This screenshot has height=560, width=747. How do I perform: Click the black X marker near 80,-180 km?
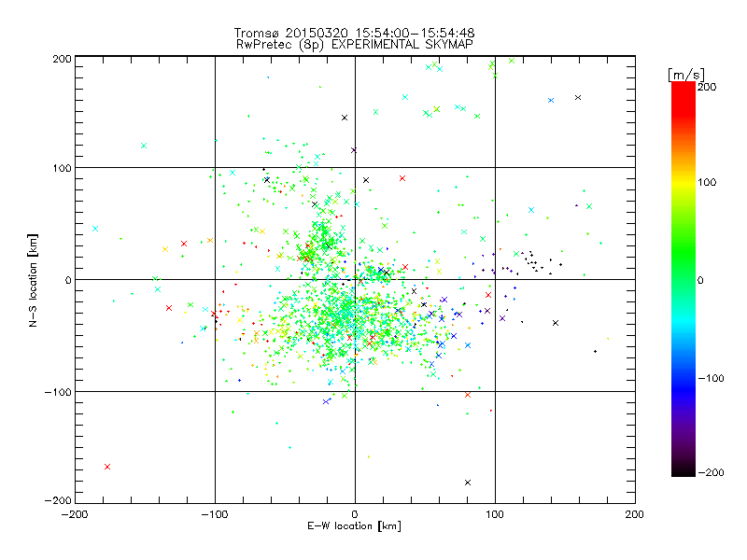click(x=468, y=483)
